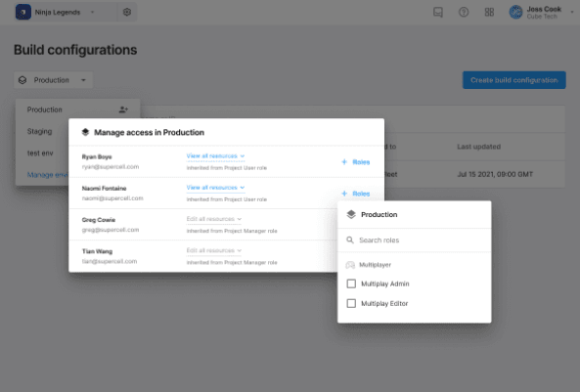Click the tian@supercell.com email
580x392 pixels.
point(110,261)
